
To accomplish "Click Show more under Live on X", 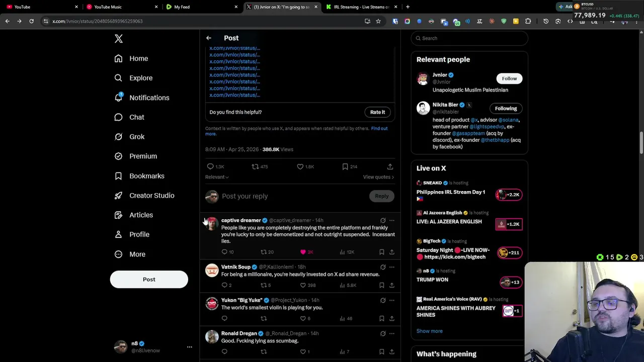I will click(429, 331).
